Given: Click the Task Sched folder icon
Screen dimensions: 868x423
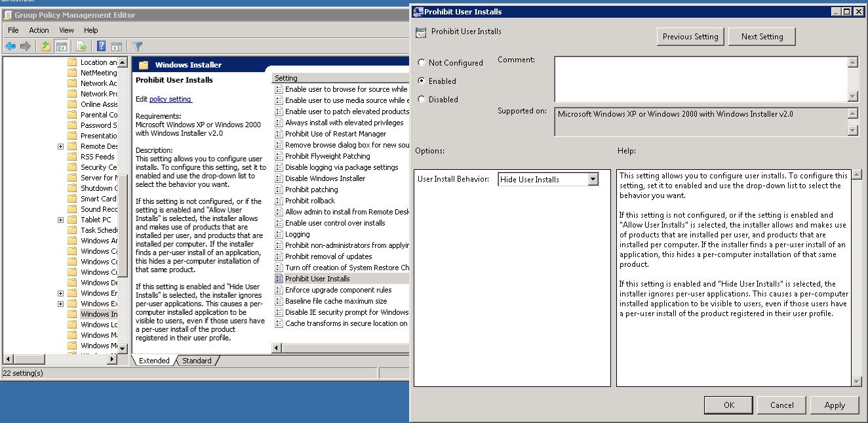Looking at the screenshot, I should pyautogui.click(x=72, y=230).
